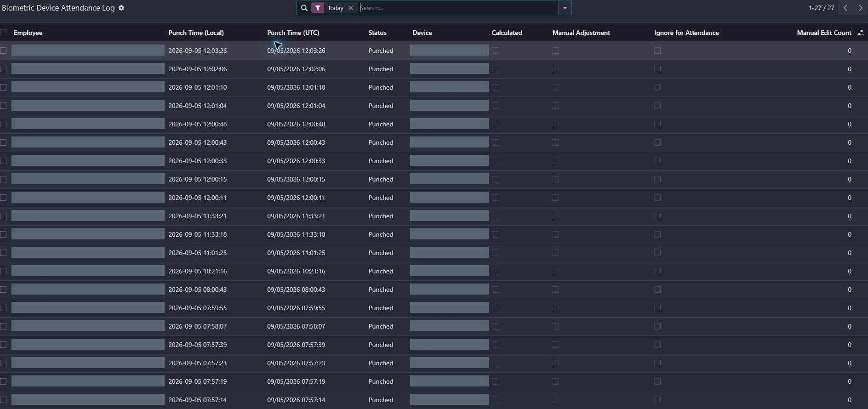
Task: Sort by Punch Time (Local) column header
Action: click(196, 33)
